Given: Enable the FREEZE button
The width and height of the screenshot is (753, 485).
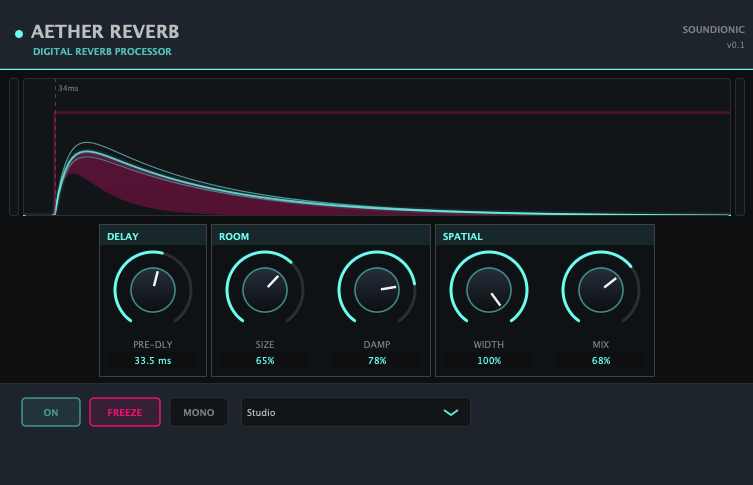Looking at the screenshot, I should click(x=125, y=412).
